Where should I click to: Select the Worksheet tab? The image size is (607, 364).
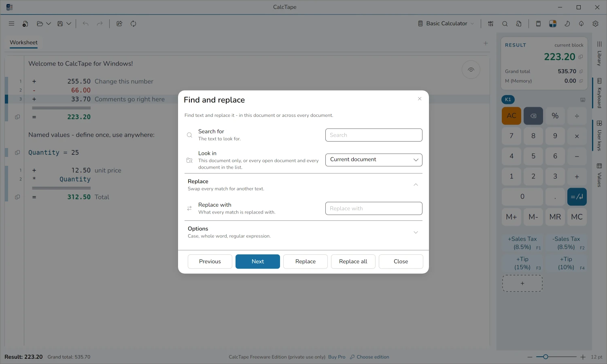23,42
